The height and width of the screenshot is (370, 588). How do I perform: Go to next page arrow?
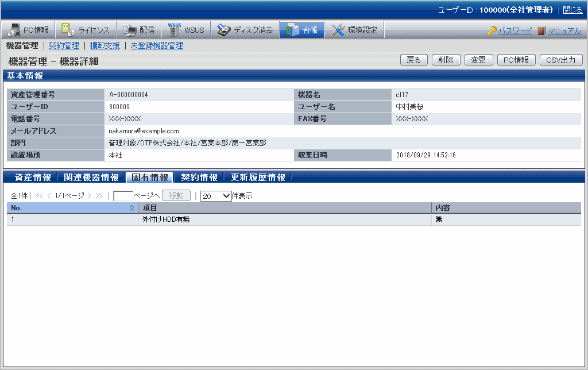click(x=89, y=195)
